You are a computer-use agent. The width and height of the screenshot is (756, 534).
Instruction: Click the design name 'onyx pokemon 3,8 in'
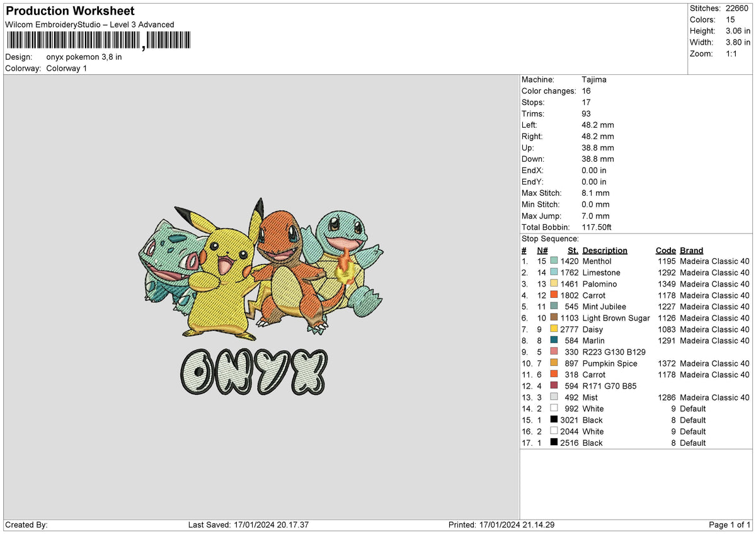(x=84, y=57)
